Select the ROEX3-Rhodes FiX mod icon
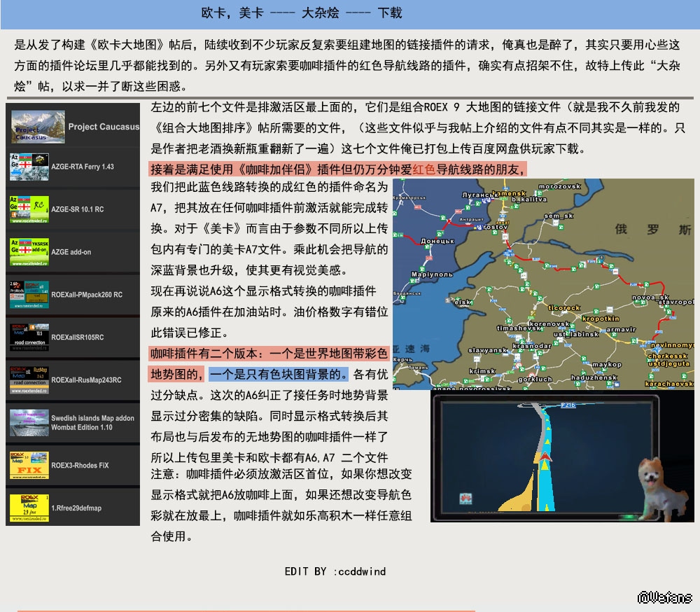 (x=29, y=465)
